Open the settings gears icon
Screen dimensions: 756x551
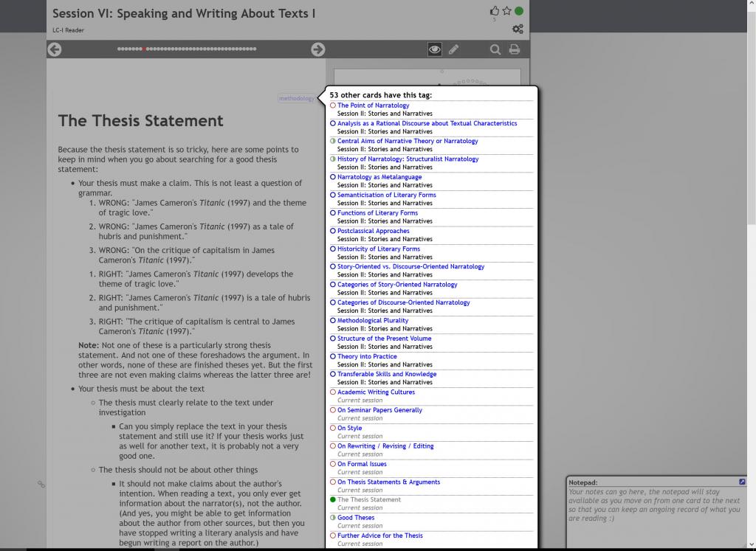[x=518, y=29]
